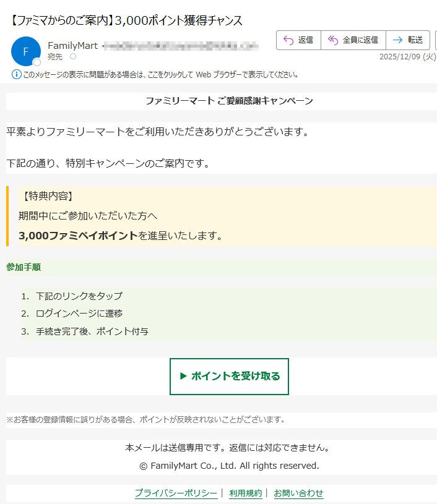The width and height of the screenshot is (437, 504).
Task: Open the お問い合わせ link
Action: [x=298, y=493]
